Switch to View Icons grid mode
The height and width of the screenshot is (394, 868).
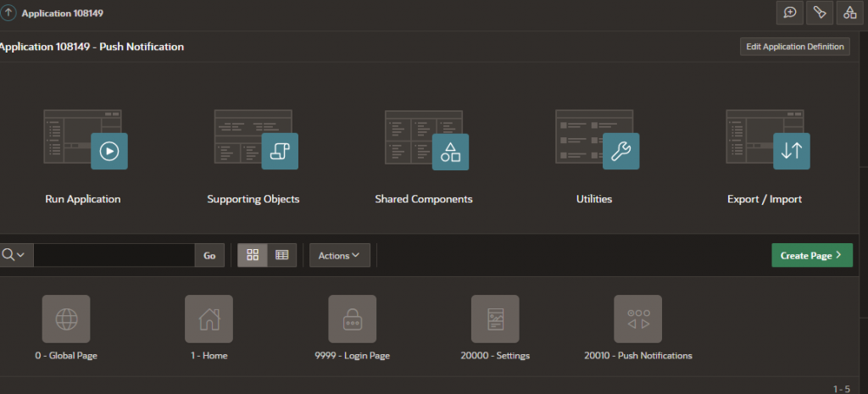[x=253, y=255]
